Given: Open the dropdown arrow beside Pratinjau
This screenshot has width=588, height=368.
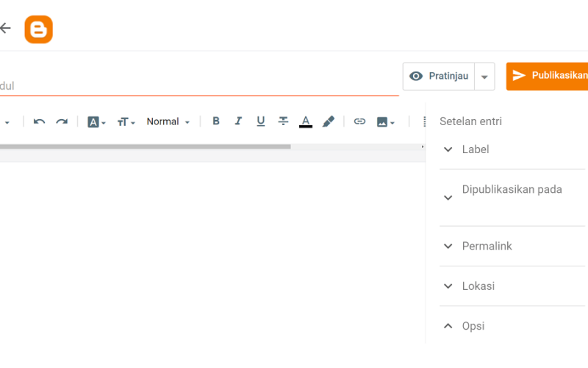Looking at the screenshot, I should click(x=484, y=77).
